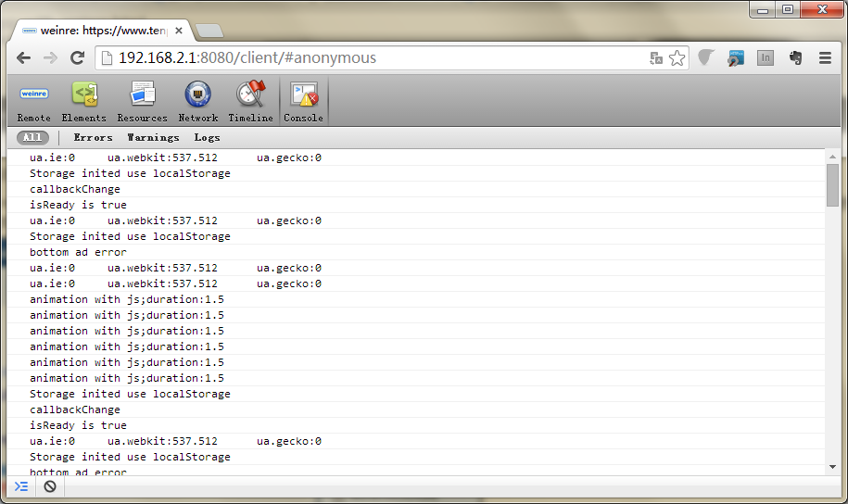Toggle the console drawer prompt
The height and width of the screenshot is (504, 848).
click(21, 486)
